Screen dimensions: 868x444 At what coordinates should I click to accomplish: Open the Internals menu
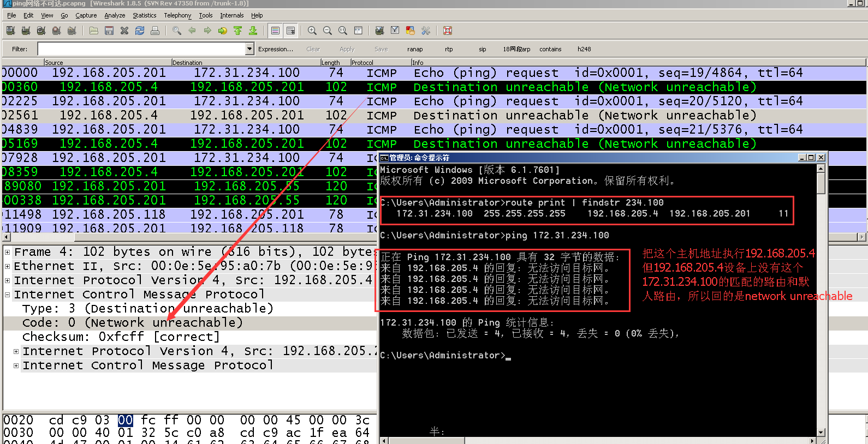232,15
